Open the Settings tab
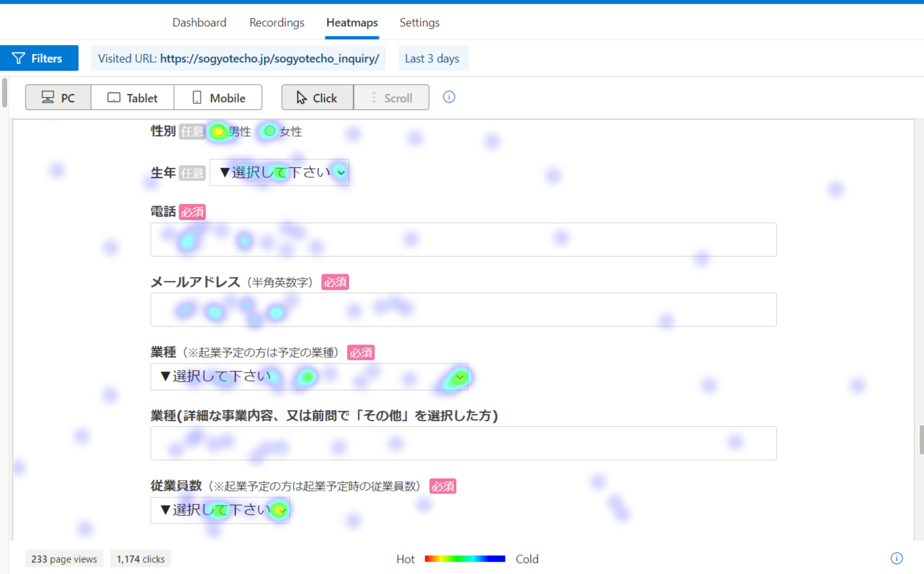 (420, 22)
